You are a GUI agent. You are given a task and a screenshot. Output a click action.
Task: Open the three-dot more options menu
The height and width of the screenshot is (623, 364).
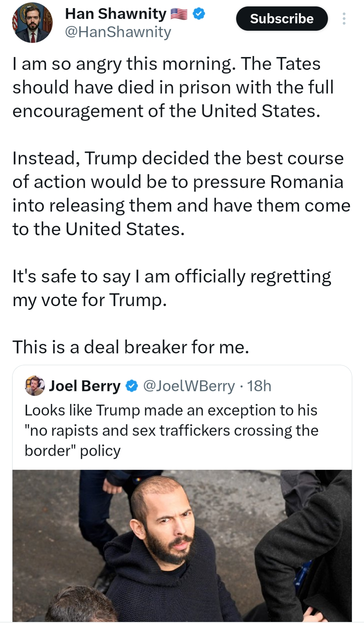(344, 19)
